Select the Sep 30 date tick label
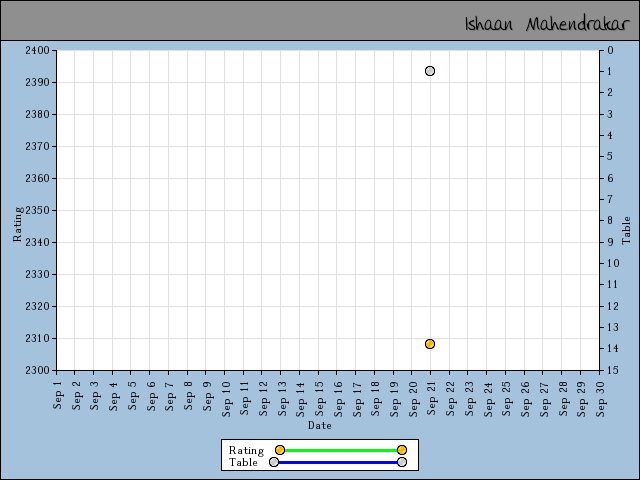Image resolution: width=640 pixels, height=480 pixels. [x=601, y=394]
